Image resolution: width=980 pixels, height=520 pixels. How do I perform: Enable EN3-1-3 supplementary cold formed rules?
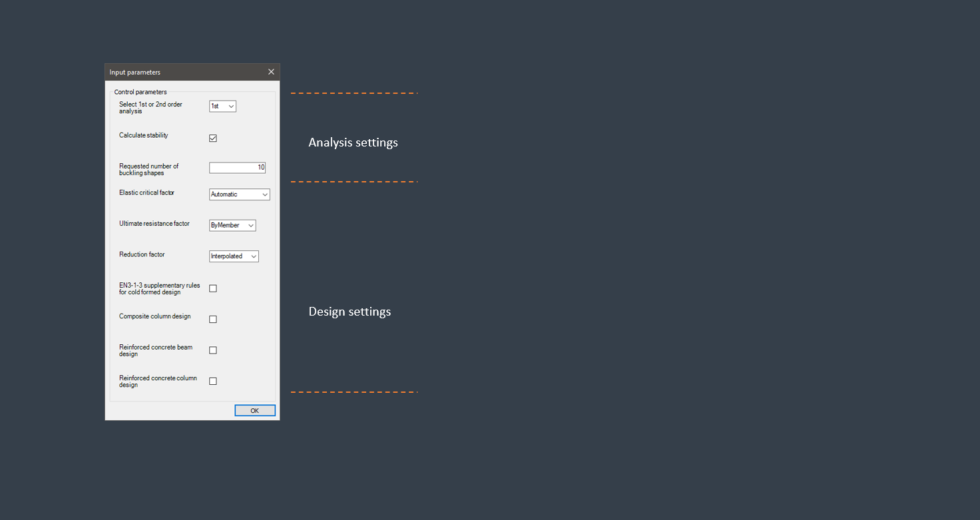click(213, 288)
